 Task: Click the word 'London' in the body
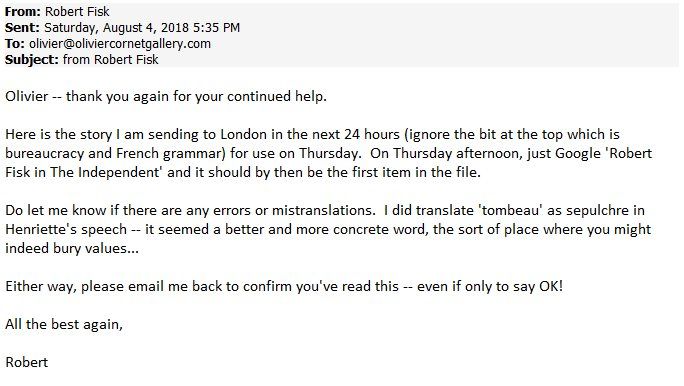point(243,134)
